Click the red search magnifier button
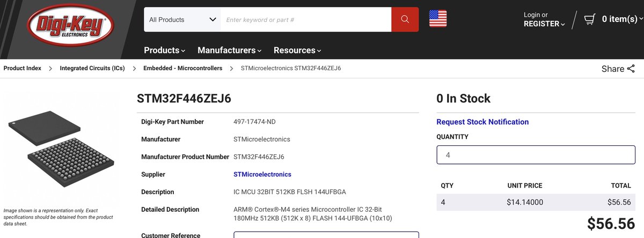This screenshot has height=238, width=644. [x=405, y=20]
